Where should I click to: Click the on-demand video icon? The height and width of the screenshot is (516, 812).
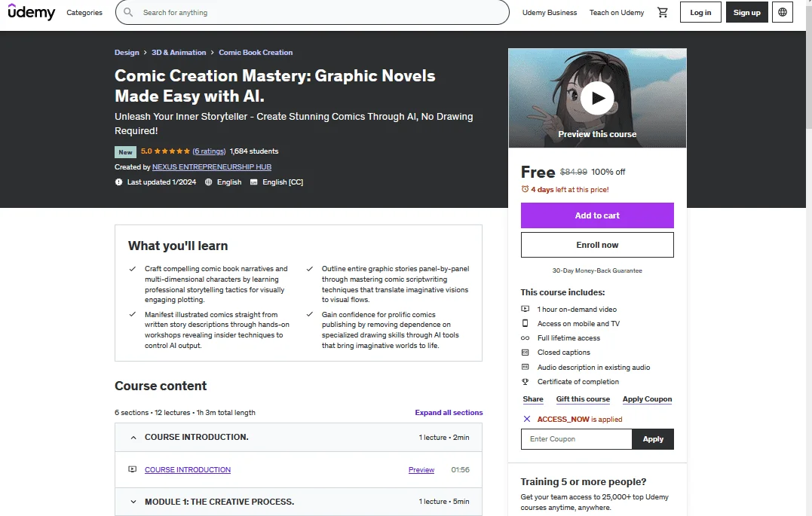(525, 309)
